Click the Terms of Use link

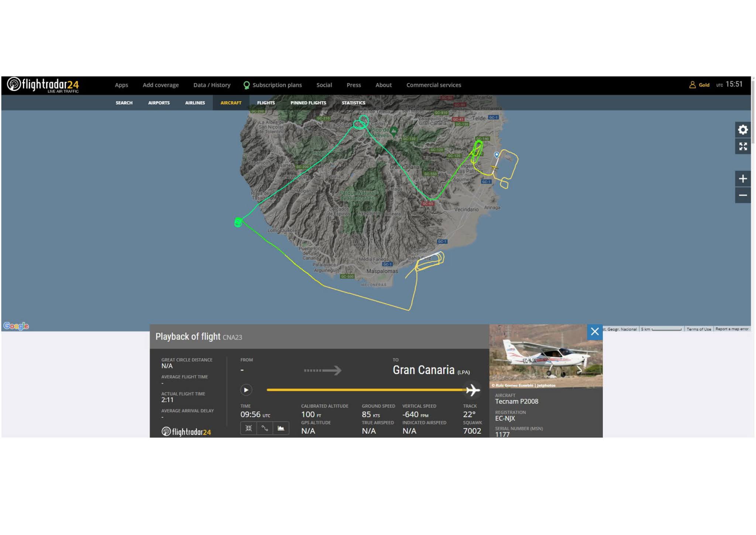click(x=698, y=329)
